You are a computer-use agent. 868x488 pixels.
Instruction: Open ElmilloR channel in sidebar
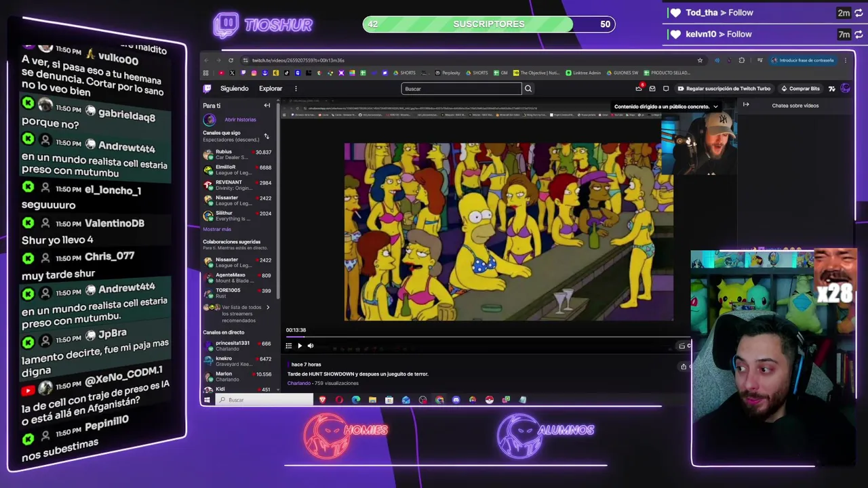coord(237,170)
